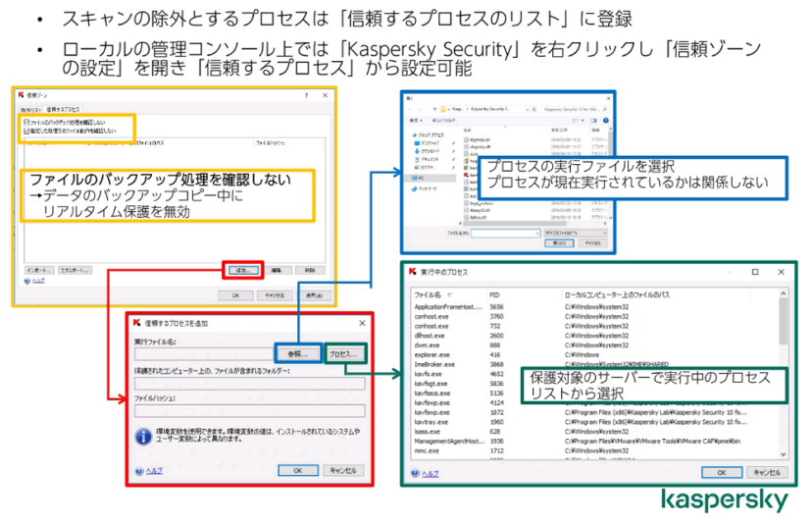The width and height of the screenshot is (812, 528).
Task: Expand the address bar path dropdown in file dialog
Action: tap(528, 109)
